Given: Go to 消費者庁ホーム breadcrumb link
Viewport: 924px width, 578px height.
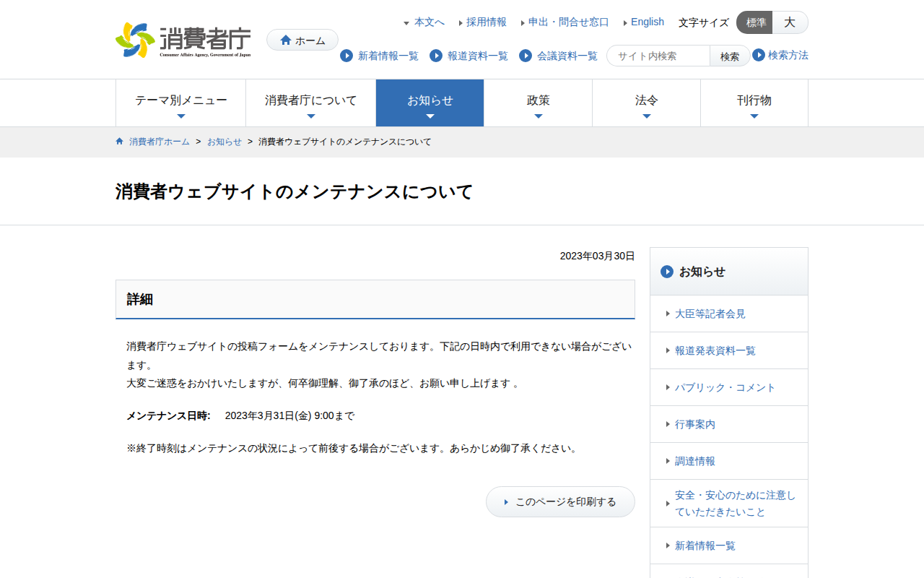Looking at the screenshot, I should point(160,142).
